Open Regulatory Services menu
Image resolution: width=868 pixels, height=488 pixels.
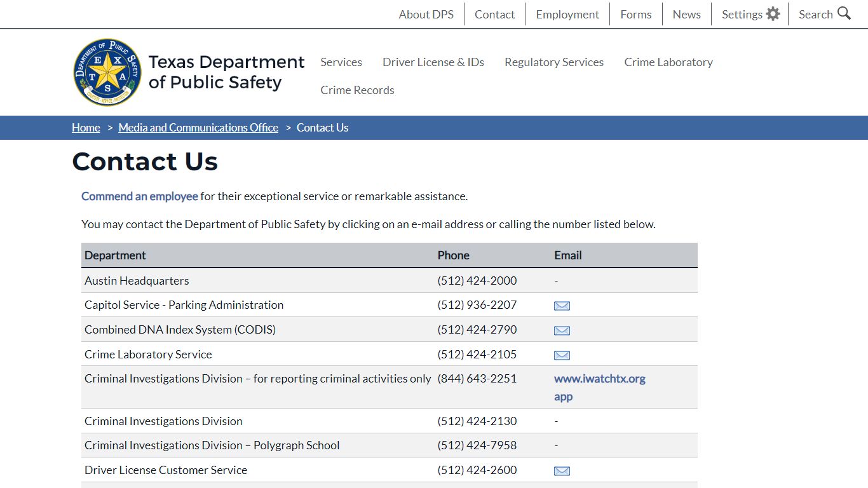[554, 62]
